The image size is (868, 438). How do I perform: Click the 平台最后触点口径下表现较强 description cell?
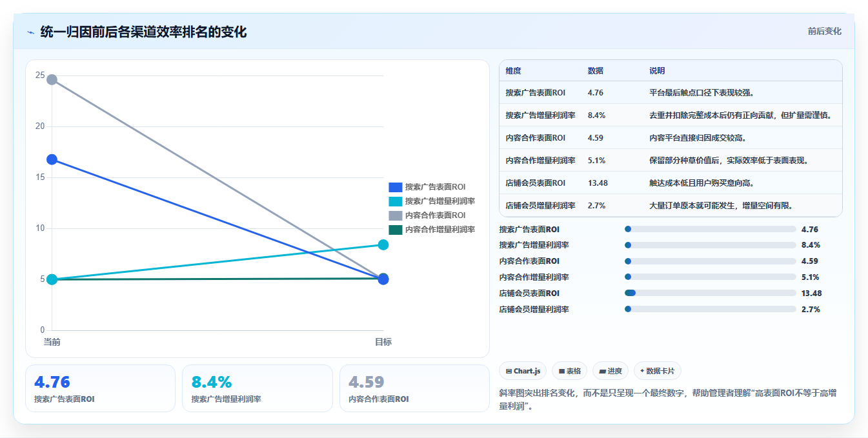pyautogui.click(x=701, y=93)
